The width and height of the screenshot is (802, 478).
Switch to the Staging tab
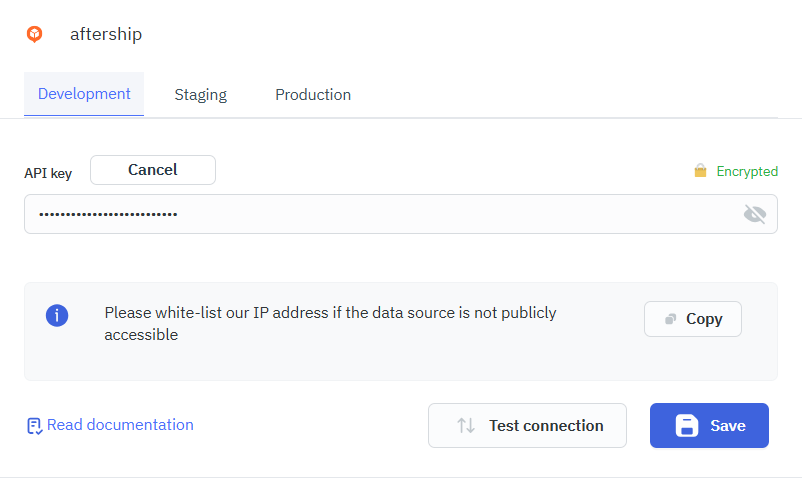pyautogui.click(x=200, y=95)
